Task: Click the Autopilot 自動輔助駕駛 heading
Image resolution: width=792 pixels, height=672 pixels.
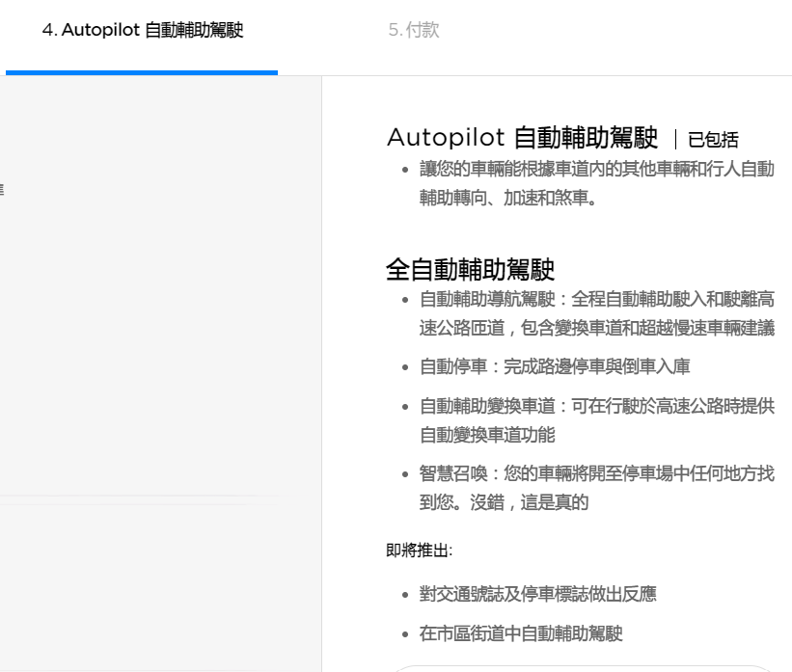Action: pyautogui.click(x=522, y=137)
